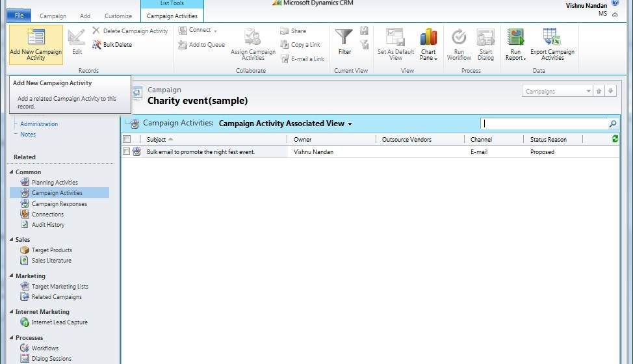Click the campaign entity icon by title
The height and width of the screenshot is (364, 633).
point(137,93)
